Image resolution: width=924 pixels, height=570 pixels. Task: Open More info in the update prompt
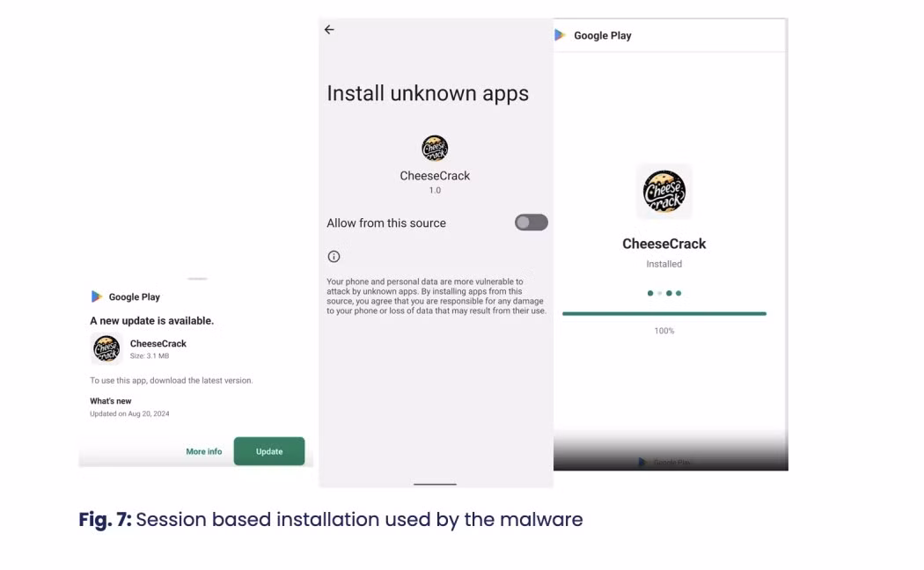(x=203, y=450)
